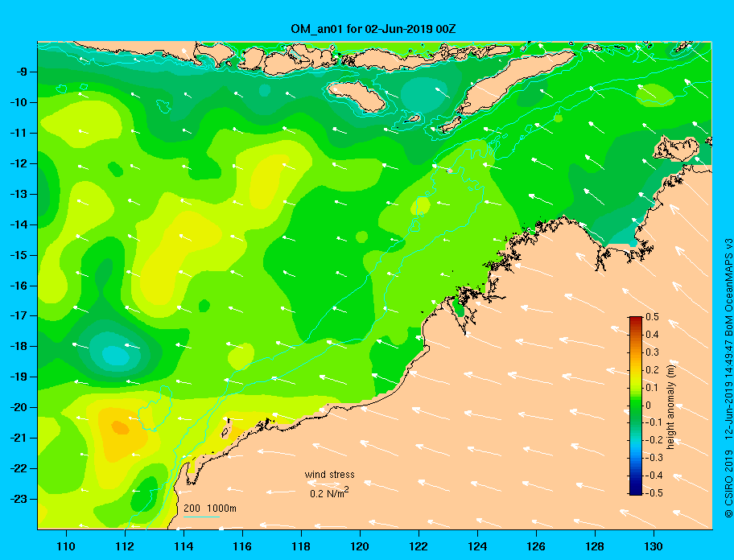Click the "200 1000m" depth contour legend text
The height and width of the screenshot is (560, 734).
click(x=210, y=509)
